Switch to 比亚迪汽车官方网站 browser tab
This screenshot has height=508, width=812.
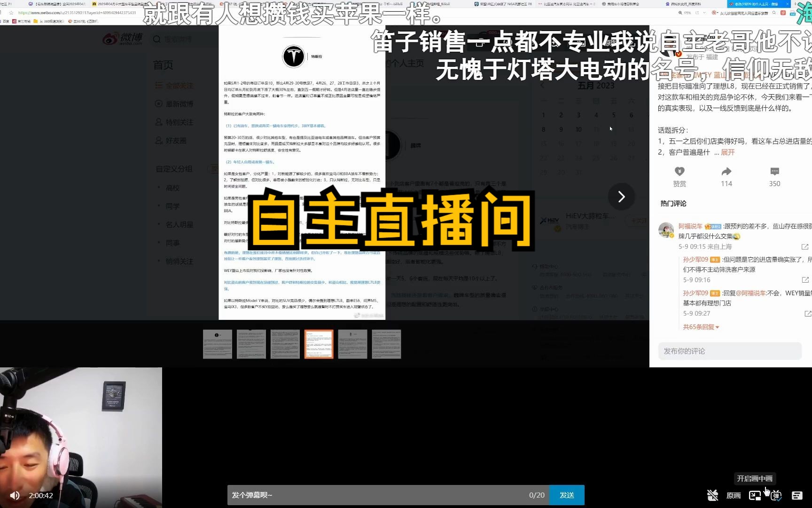coord(566,4)
